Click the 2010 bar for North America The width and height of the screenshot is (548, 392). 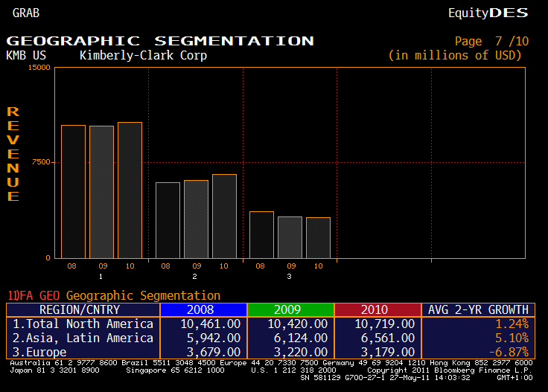pos(130,190)
